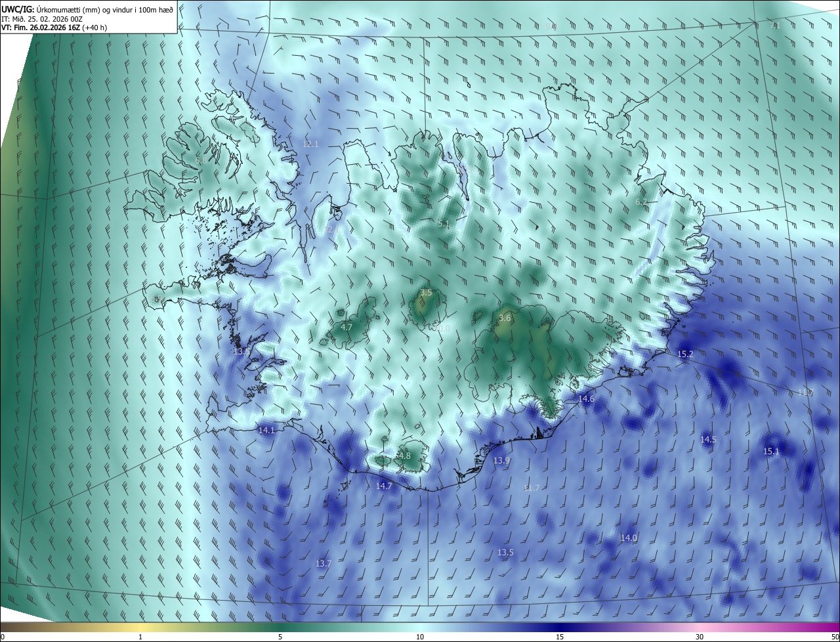
Task: Click the 1 tick on the color scale
Action: pyautogui.click(x=140, y=637)
